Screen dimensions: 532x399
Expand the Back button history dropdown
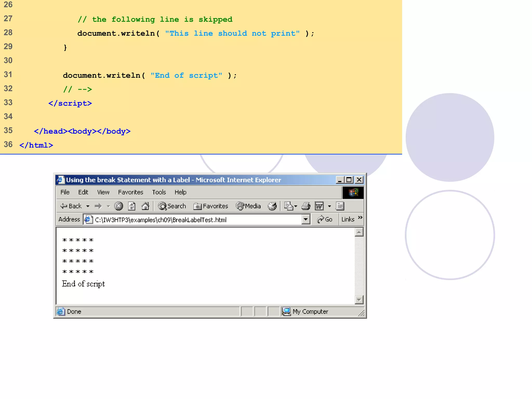click(x=88, y=206)
